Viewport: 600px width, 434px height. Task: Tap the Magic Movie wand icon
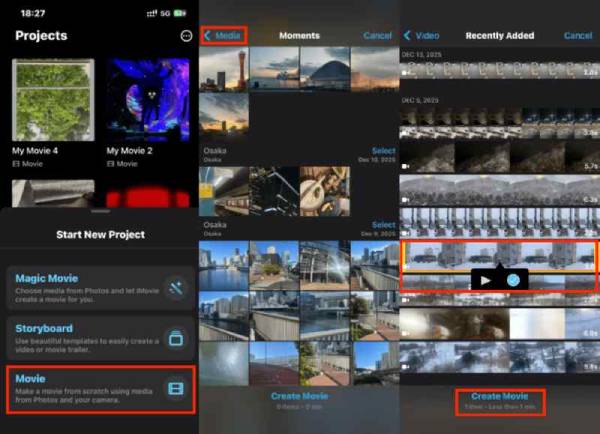click(x=176, y=288)
